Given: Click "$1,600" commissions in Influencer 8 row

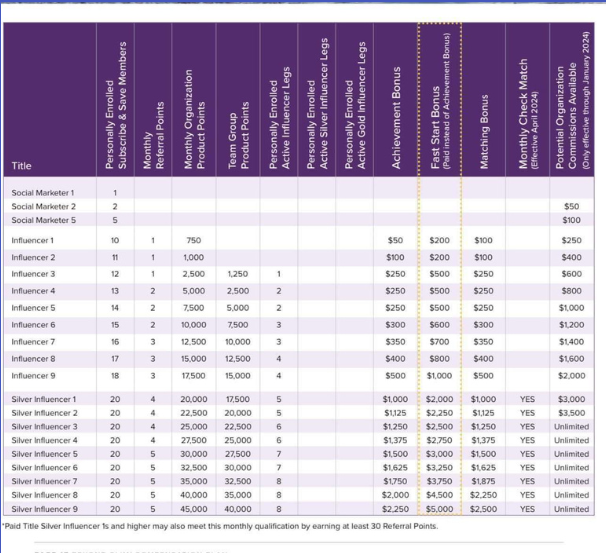Looking at the screenshot, I should coord(571,359).
